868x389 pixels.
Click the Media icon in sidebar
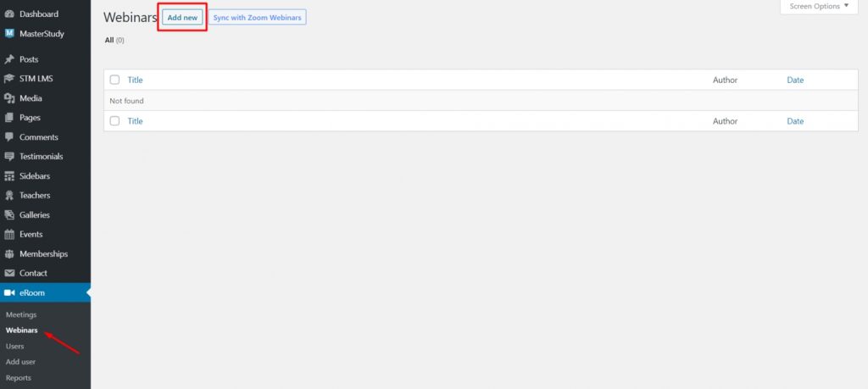click(x=9, y=98)
